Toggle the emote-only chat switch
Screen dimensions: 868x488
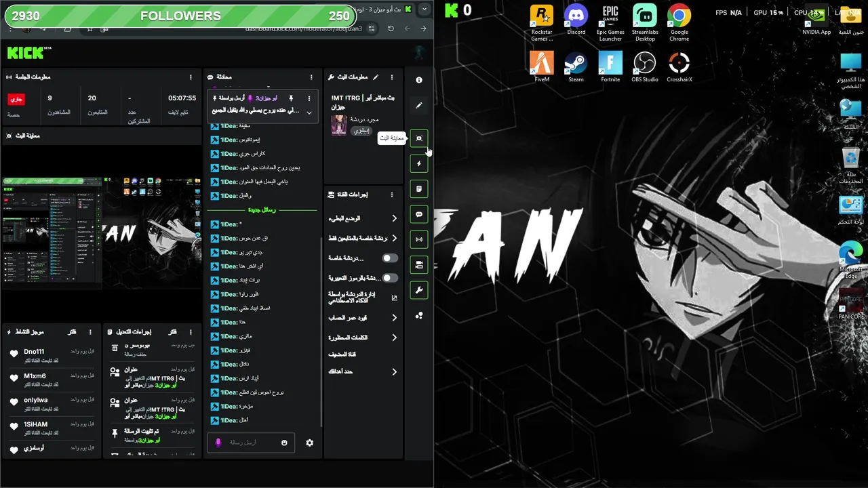(390, 278)
